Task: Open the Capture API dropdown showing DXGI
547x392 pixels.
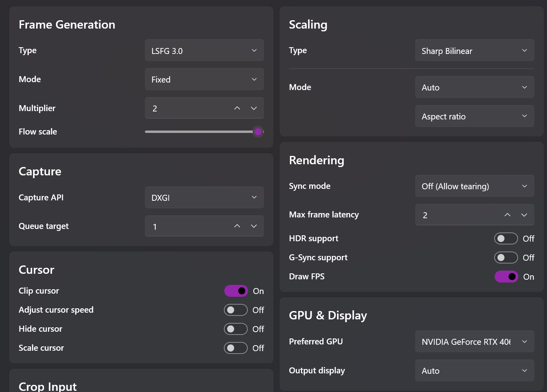Action: pos(204,198)
